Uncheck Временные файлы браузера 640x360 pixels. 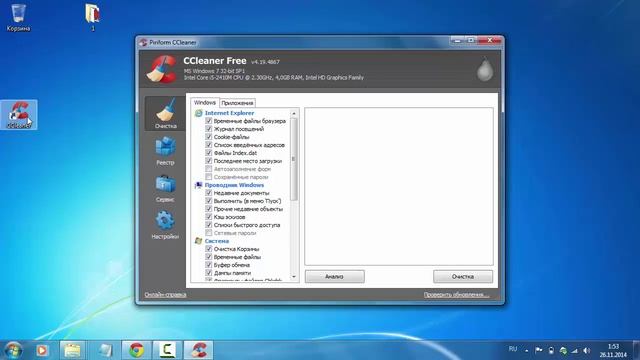[209, 121]
